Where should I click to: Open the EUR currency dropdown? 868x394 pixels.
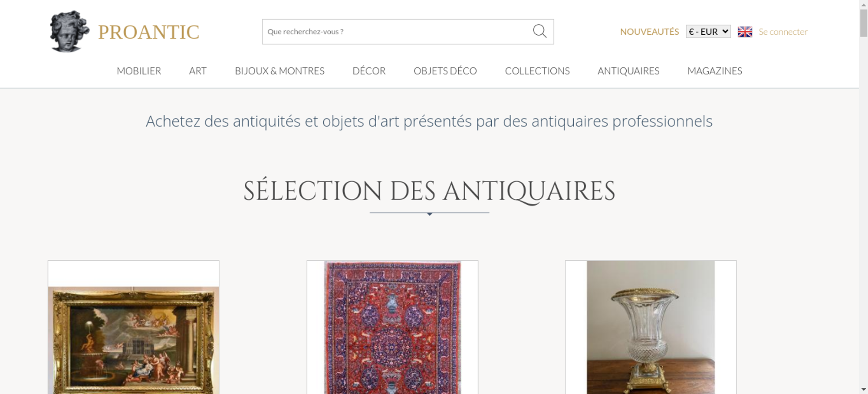[x=708, y=32]
